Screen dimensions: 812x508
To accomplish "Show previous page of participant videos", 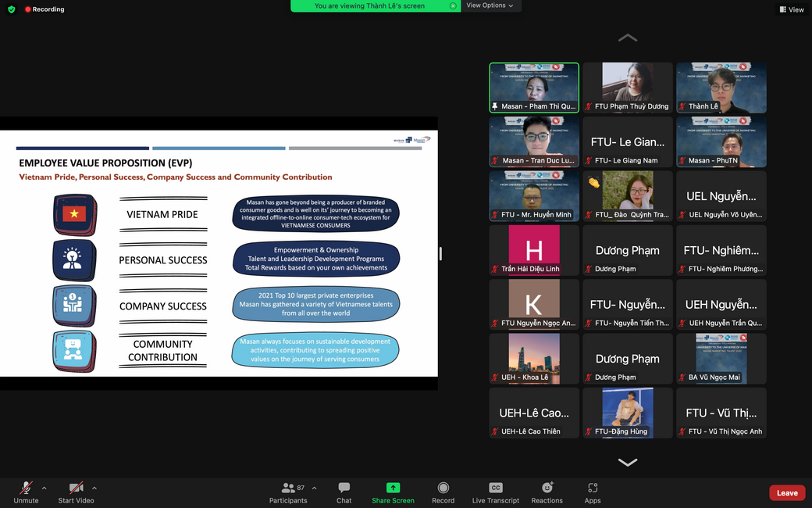I will 628,38.
